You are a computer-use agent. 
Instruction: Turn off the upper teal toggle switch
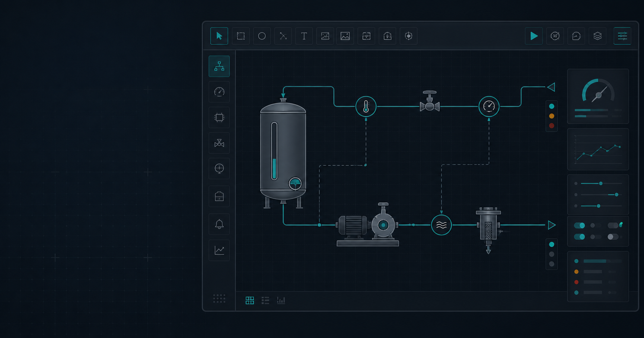[x=580, y=225]
